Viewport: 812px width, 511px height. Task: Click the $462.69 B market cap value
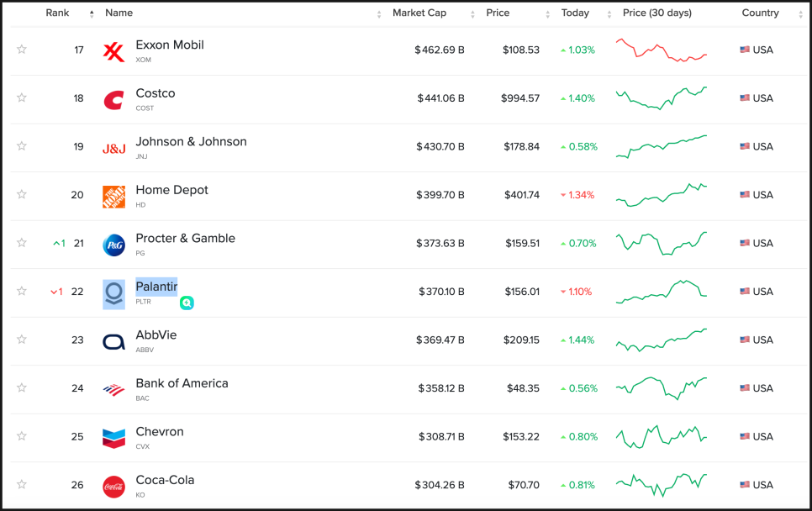click(439, 50)
